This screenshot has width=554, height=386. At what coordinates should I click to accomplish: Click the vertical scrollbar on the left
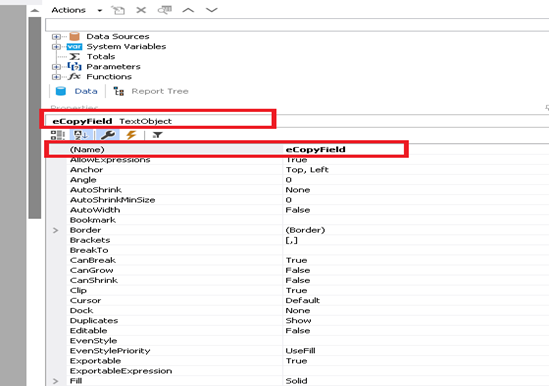(x=35, y=118)
